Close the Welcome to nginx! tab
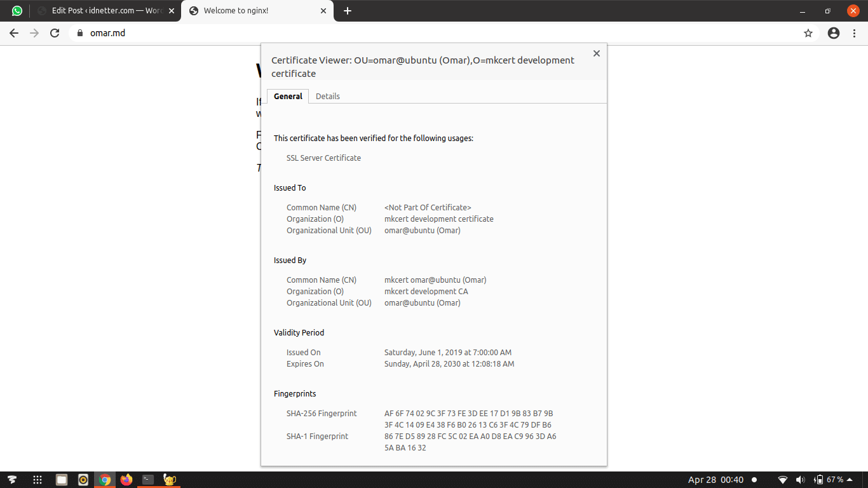Image resolution: width=868 pixels, height=488 pixels. 323,11
